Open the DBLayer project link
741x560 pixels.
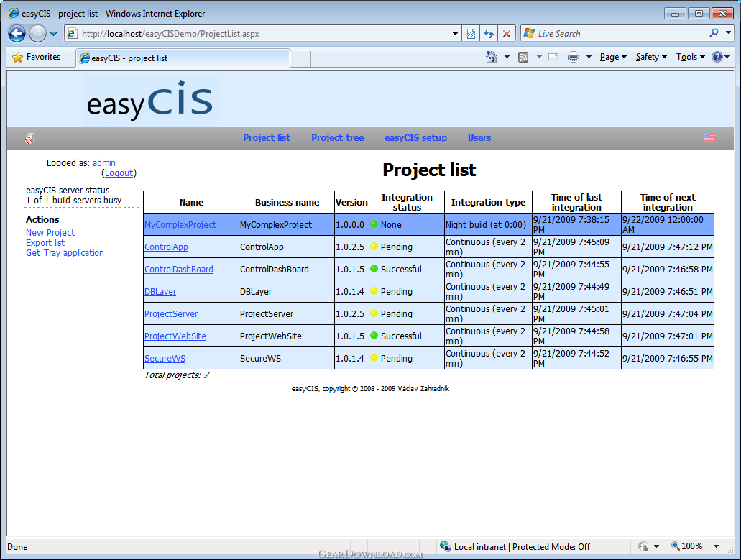(160, 292)
